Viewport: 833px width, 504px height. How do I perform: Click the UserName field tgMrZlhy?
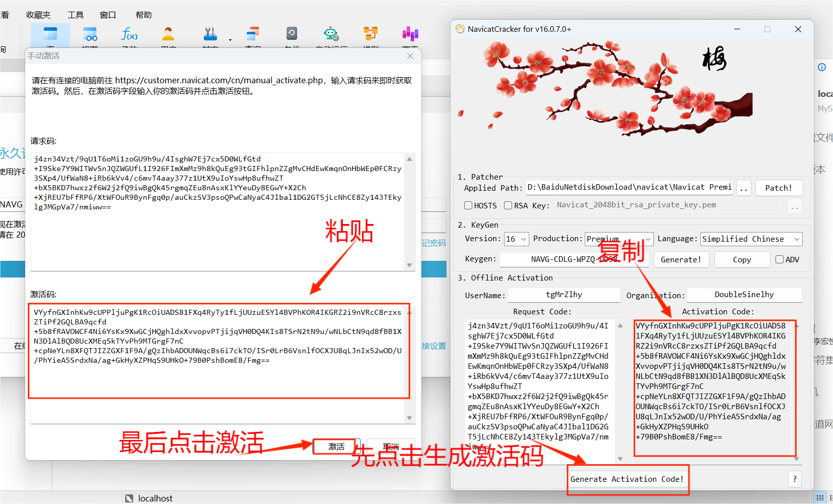pyautogui.click(x=564, y=295)
